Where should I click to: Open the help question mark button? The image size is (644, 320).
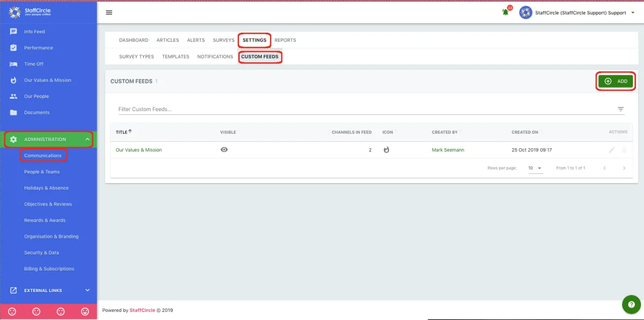[631, 304]
